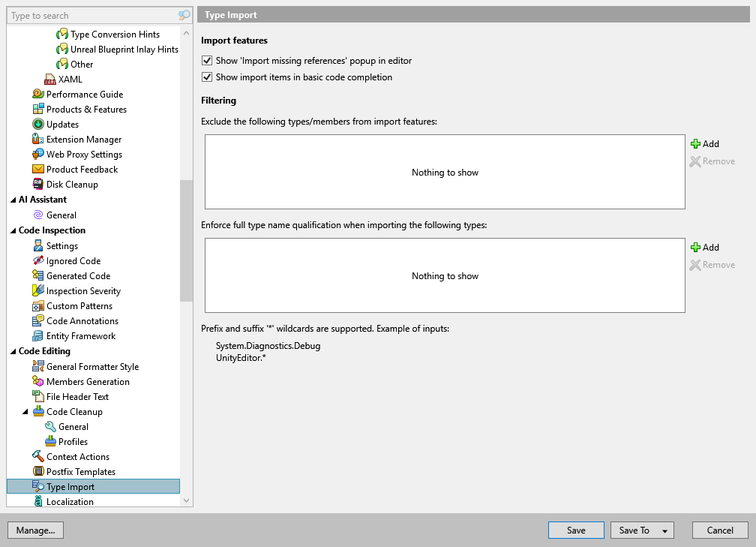Collapse the AI Assistant section
Image resolution: width=756 pixels, height=547 pixels.
point(13,200)
